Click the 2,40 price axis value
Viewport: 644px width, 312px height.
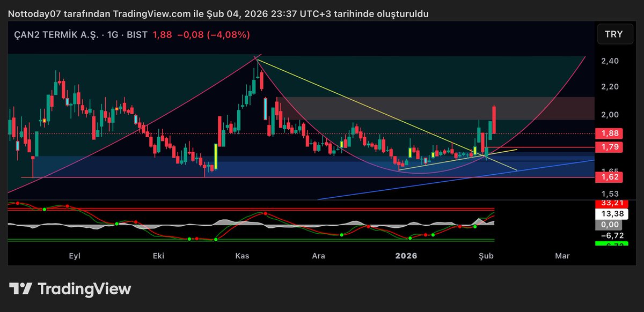point(610,61)
